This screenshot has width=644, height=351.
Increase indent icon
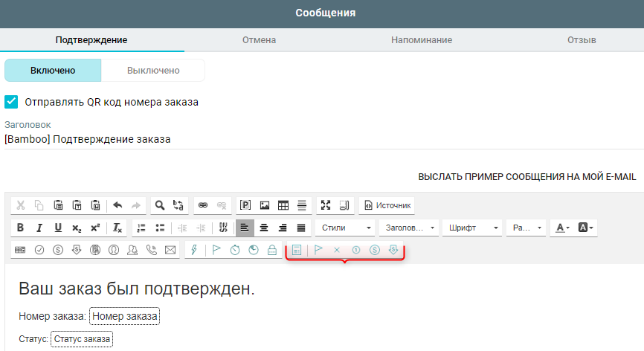pos(202,228)
